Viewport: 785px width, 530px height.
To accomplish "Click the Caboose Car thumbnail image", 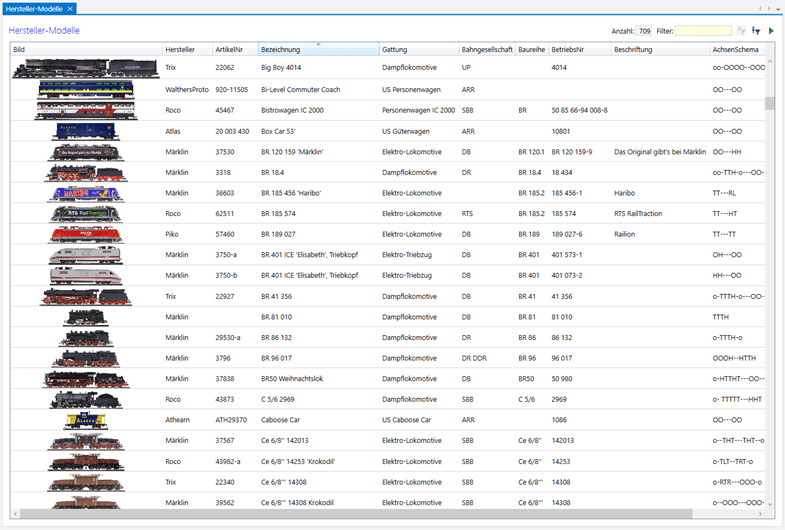I will tap(86, 421).
